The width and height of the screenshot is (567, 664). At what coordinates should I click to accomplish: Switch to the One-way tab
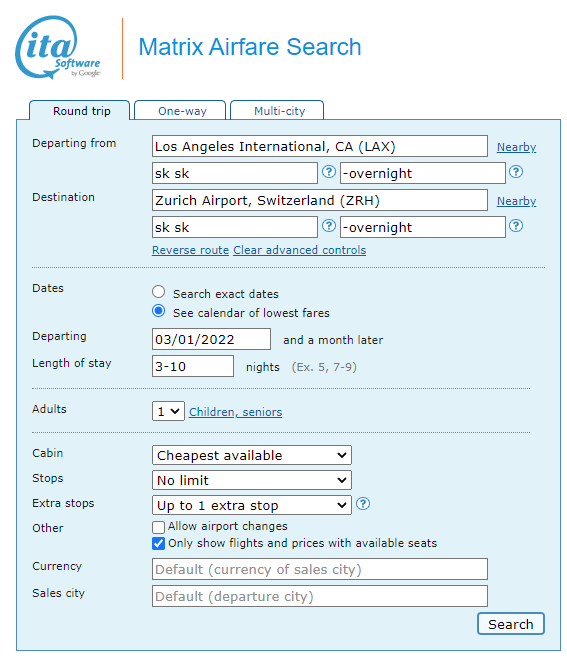click(180, 111)
